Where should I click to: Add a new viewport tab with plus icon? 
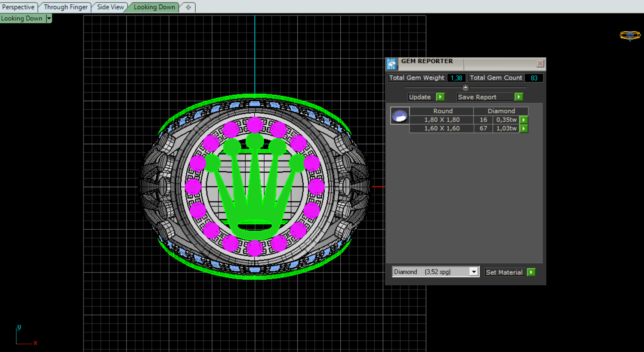pos(188,7)
